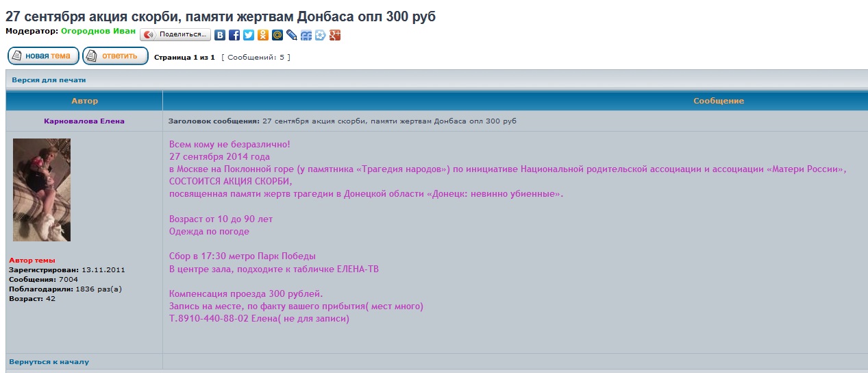The image size is (868, 373).
Task: Open moderator Огороднов Иван's profile
Action: click(x=98, y=31)
